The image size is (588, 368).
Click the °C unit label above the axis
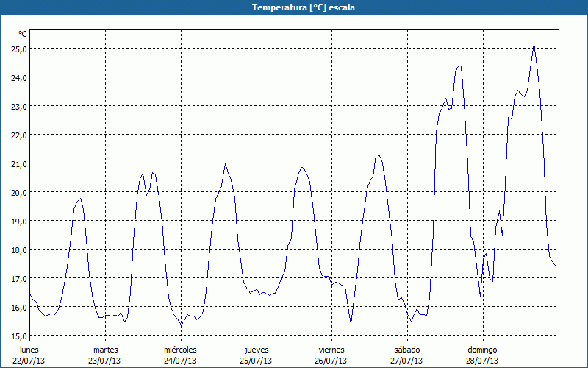pyautogui.click(x=23, y=34)
